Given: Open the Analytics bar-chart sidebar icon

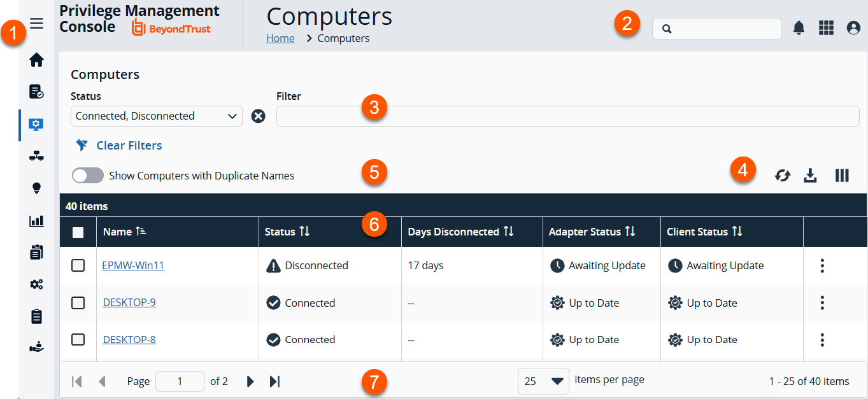Looking at the screenshot, I should click(x=36, y=220).
